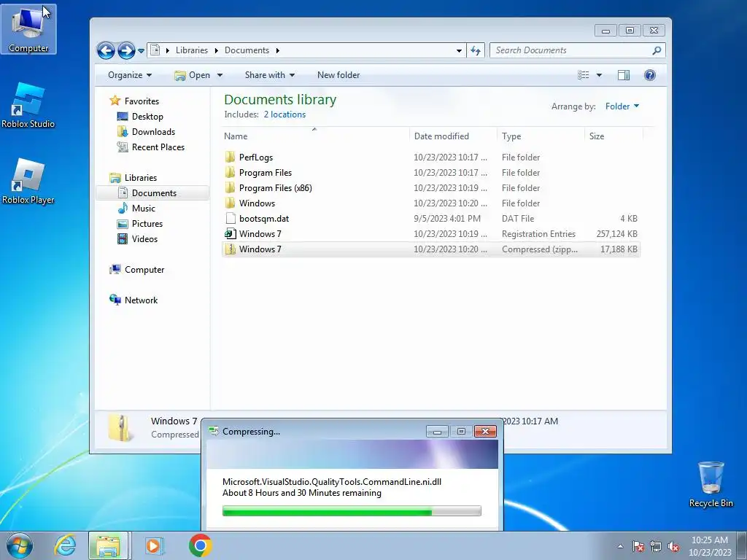Open the Organize menu
Screen dimensions: 747x560
[x=130, y=75]
